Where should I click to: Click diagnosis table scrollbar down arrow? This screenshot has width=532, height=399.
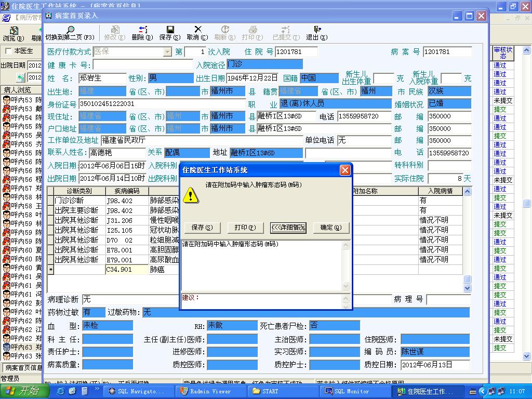(x=467, y=288)
